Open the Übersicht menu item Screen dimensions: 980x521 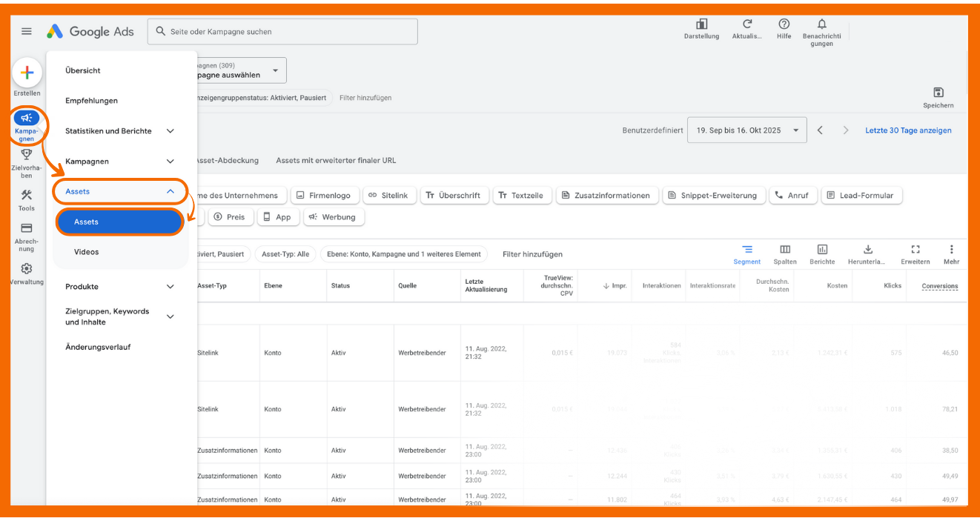83,70
